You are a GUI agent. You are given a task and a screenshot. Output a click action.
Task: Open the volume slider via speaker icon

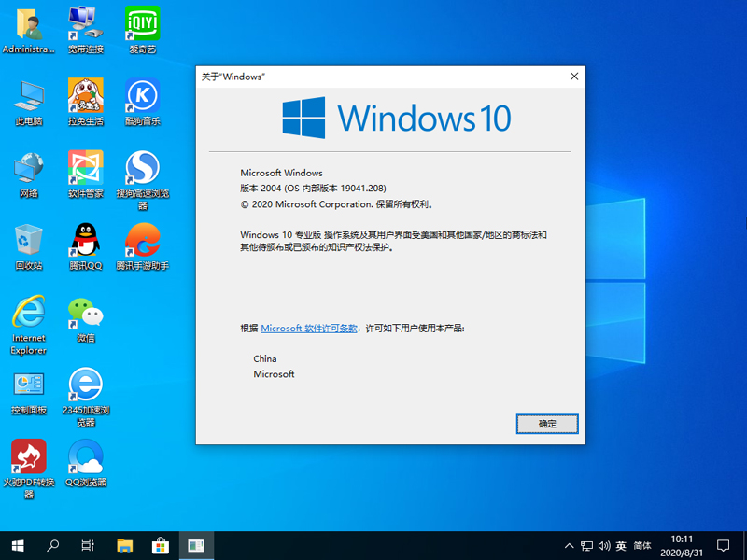point(603,544)
